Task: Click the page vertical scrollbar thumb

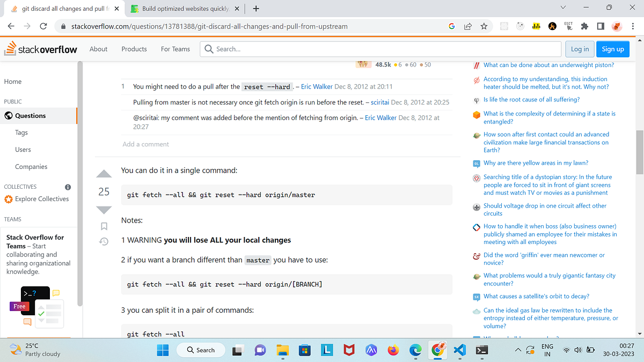Action: point(639,152)
